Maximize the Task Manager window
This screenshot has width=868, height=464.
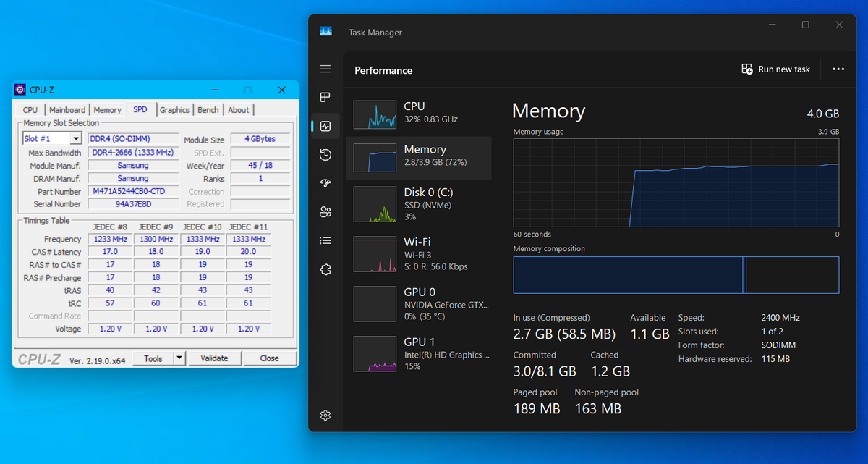806,25
